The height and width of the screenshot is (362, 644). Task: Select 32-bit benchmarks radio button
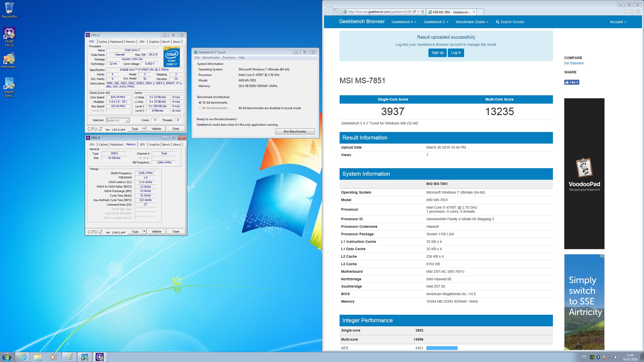pos(200,103)
